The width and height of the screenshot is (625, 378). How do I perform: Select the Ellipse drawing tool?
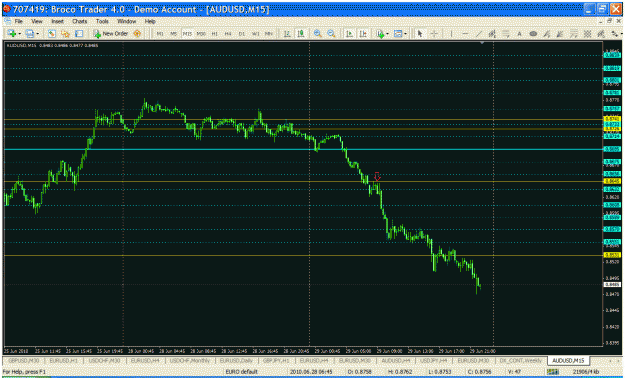(533, 34)
